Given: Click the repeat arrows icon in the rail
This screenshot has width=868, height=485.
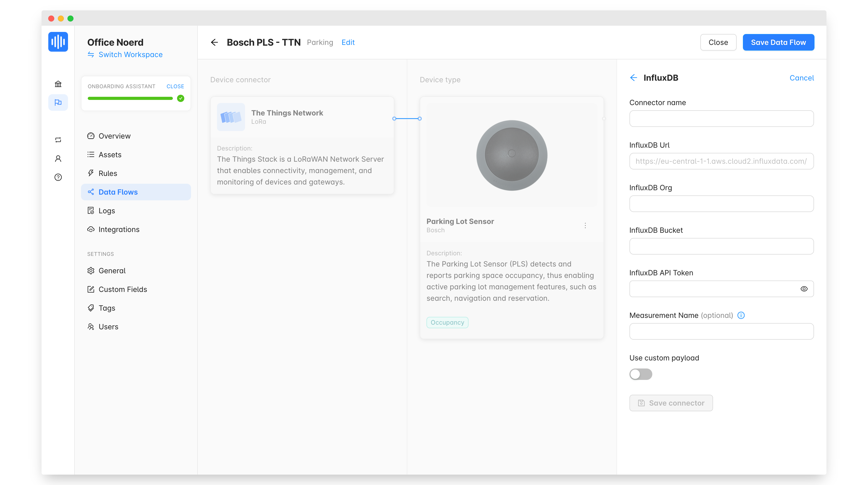Looking at the screenshot, I should 58,140.
